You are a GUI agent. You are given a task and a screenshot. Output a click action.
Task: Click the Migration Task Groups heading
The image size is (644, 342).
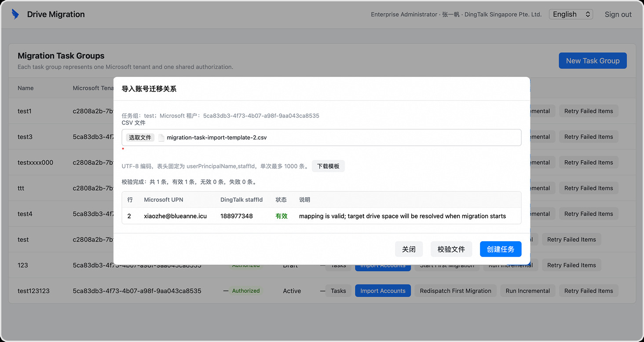tap(61, 56)
